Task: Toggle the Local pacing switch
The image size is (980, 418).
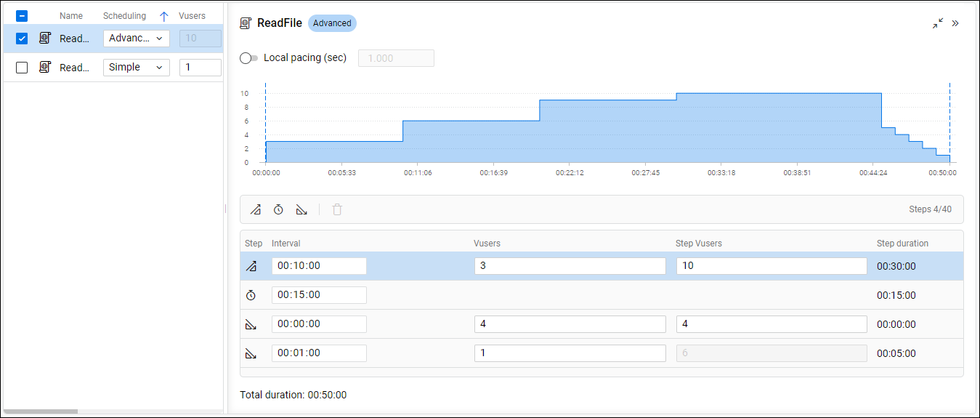Action: tap(249, 58)
